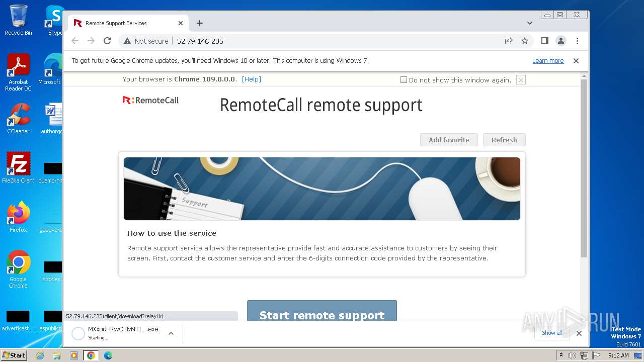Open the volume speaker tray icon
The height and width of the screenshot is (362, 644).
pyautogui.click(x=572, y=355)
